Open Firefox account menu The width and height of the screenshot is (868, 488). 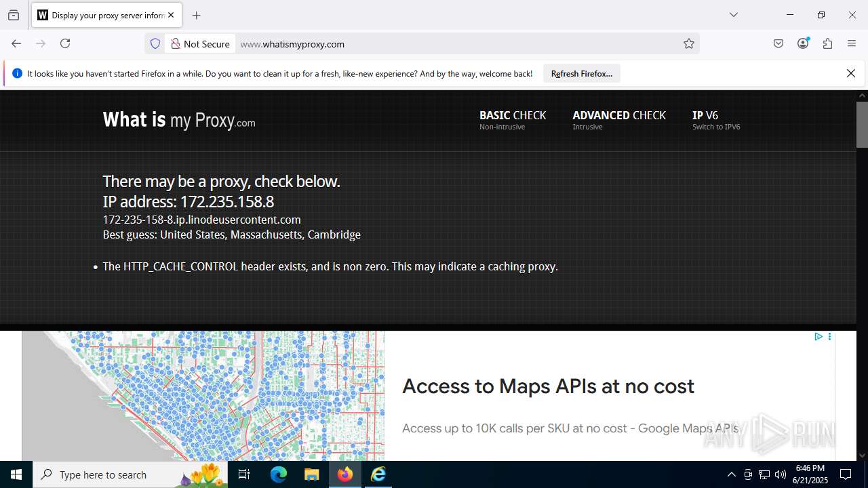(803, 43)
